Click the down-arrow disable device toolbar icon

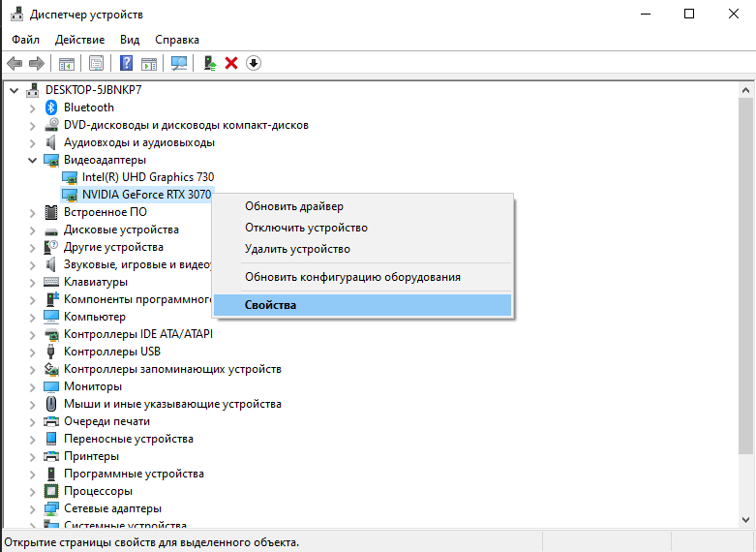click(x=254, y=63)
